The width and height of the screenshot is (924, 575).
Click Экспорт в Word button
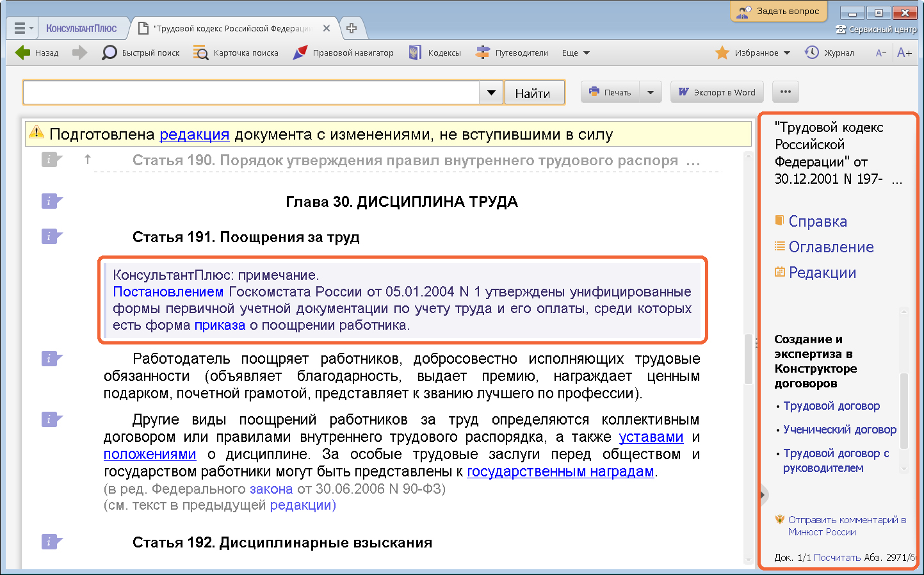point(717,92)
